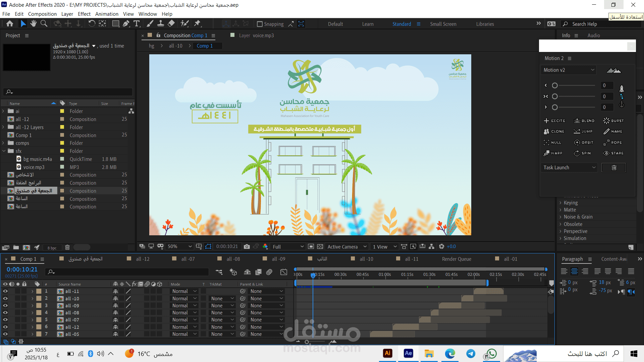Open the Composition menu
644x362 pixels.
coord(42,14)
